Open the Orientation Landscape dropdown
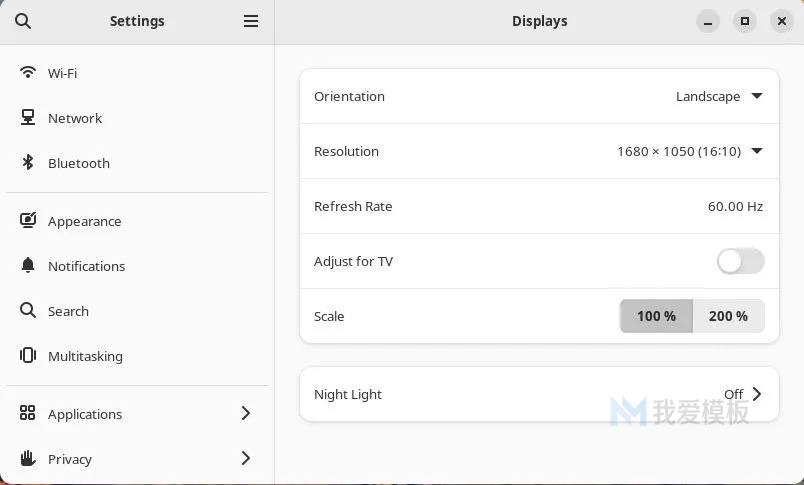Viewport: 804px width, 485px height. [x=719, y=96]
